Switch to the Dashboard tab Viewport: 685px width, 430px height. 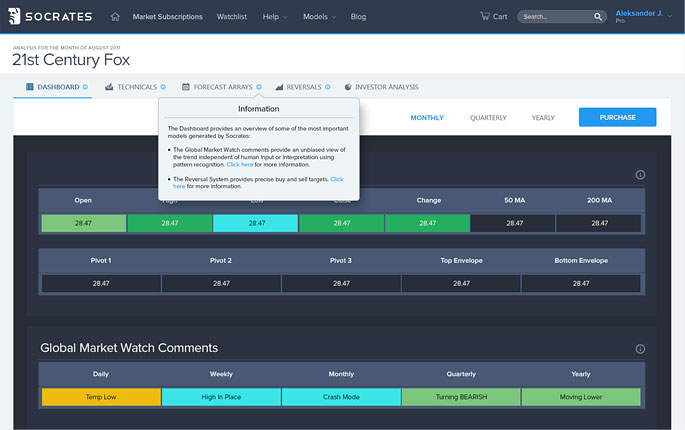58,87
